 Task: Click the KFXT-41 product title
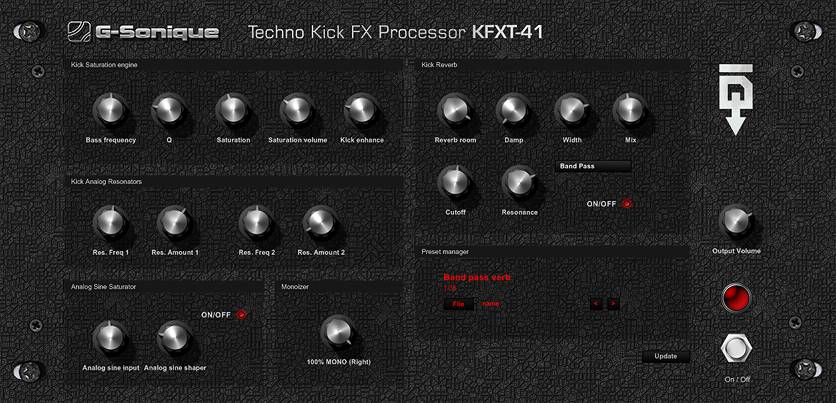coord(508,33)
